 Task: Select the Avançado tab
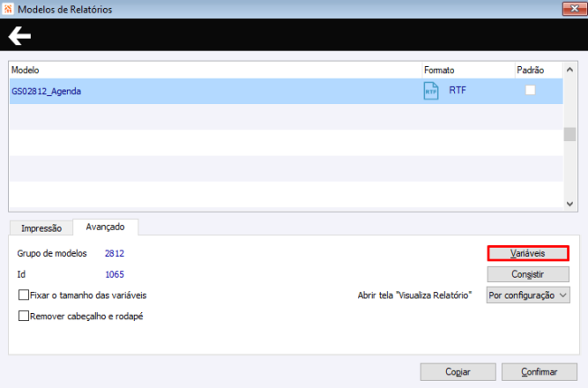pyautogui.click(x=105, y=227)
